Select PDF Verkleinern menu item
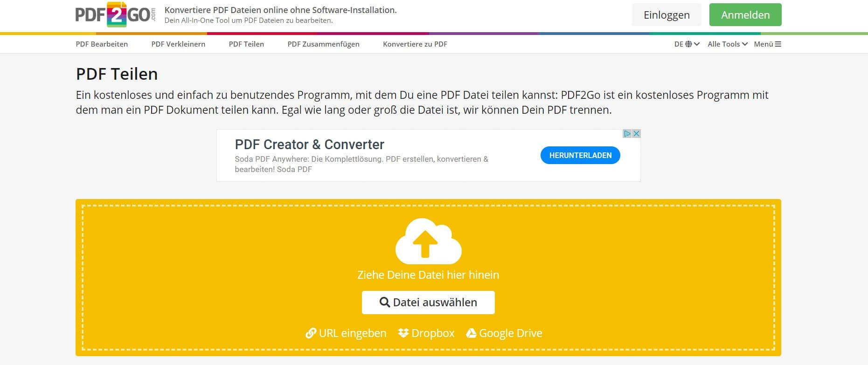The image size is (868, 365). (178, 44)
